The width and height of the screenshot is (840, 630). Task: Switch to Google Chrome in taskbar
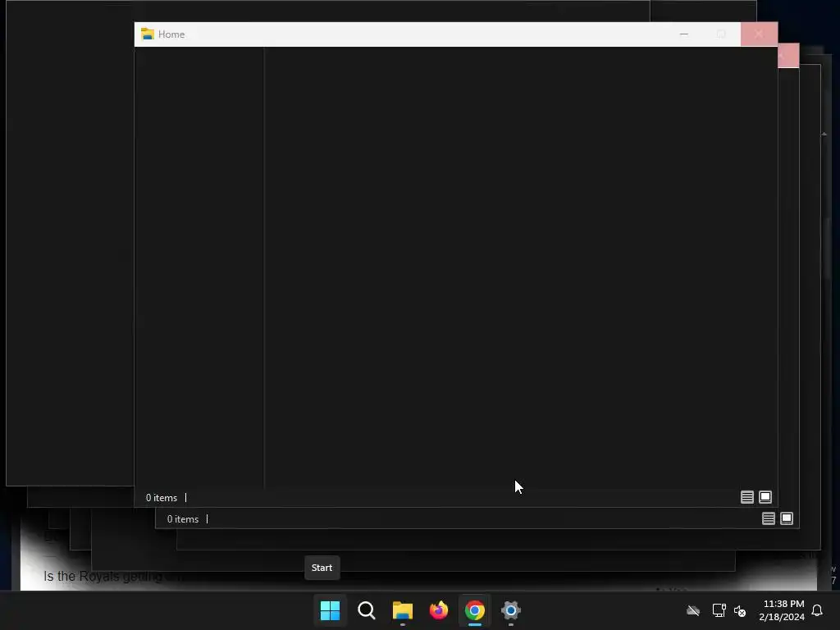475,610
